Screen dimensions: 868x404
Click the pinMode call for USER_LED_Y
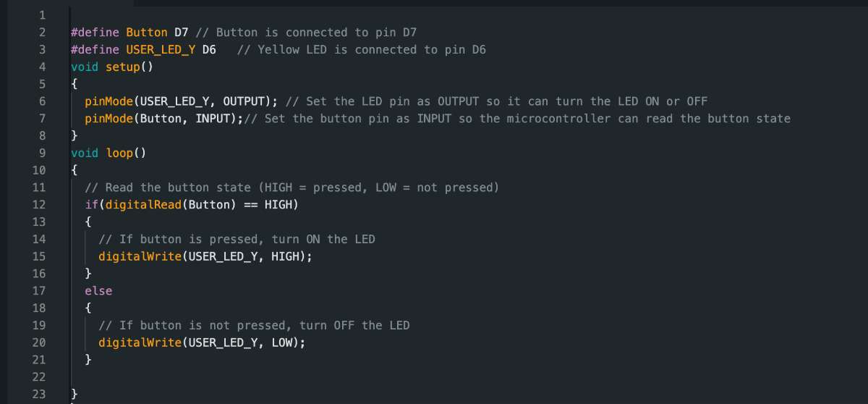(109, 101)
